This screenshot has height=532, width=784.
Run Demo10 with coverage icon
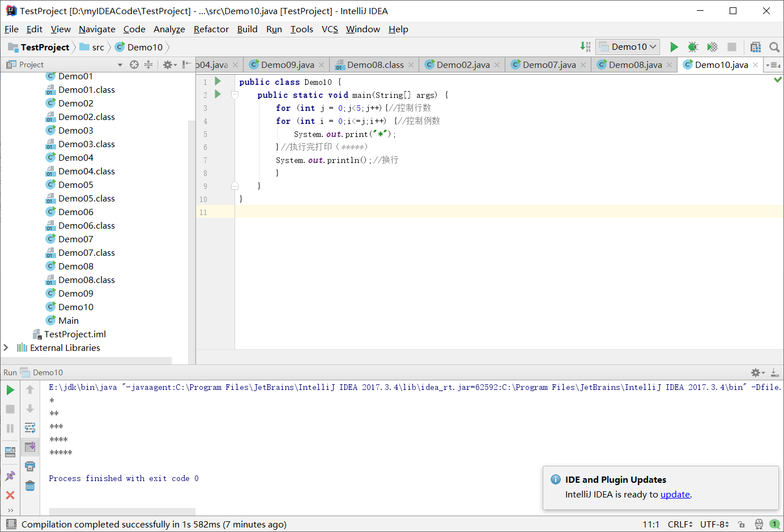[712, 47]
